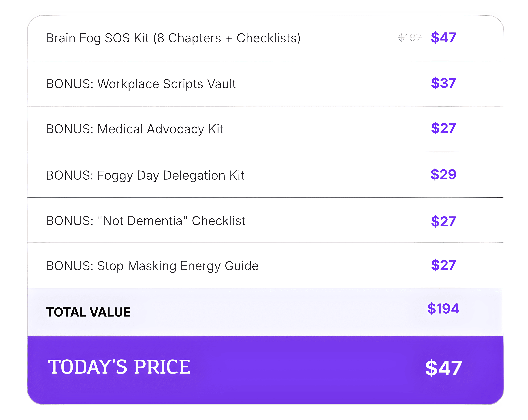Select the Medical Advocacy Kit bonus

(135, 129)
